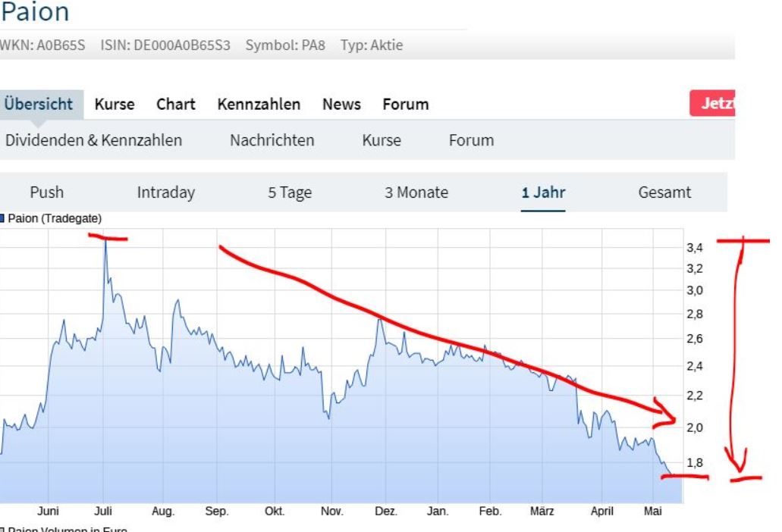Display the Gesamt chart history
Image resolution: width=782 pixels, height=532 pixels.
pos(664,192)
